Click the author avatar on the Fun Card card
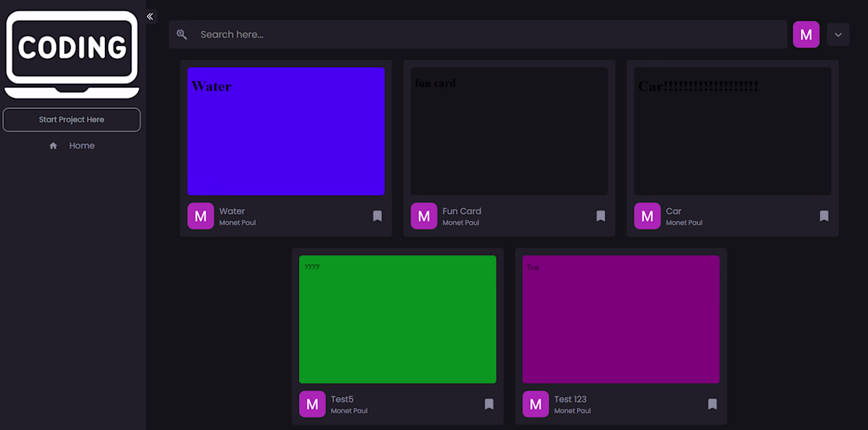This screenshot has height=430, width=868. pyautogui.click(x=424, y=216)
